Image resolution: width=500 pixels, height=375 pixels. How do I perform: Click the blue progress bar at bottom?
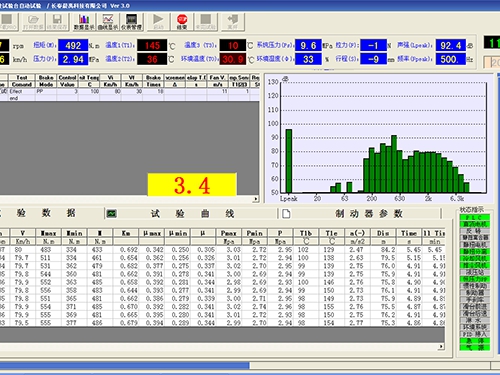(124, 366)
